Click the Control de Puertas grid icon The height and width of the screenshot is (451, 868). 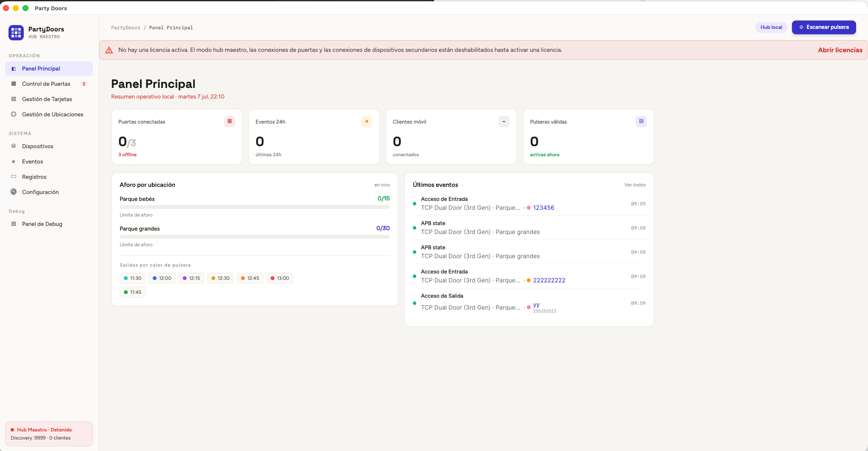pyautogui.click(x=14, y=84)
